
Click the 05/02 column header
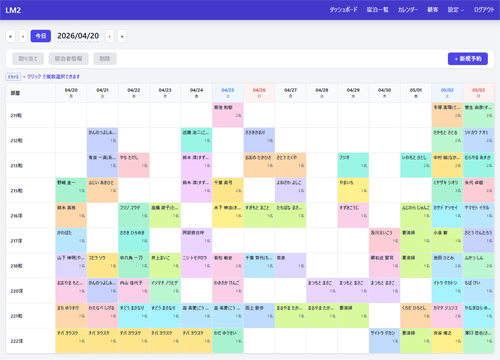pos(447,93)
